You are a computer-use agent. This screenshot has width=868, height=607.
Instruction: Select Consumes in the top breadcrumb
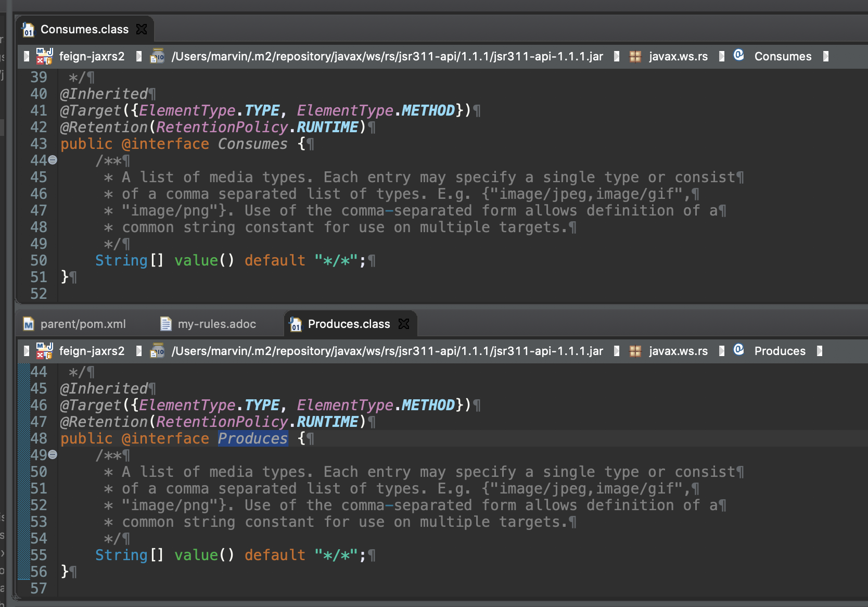tap(783, 56)
